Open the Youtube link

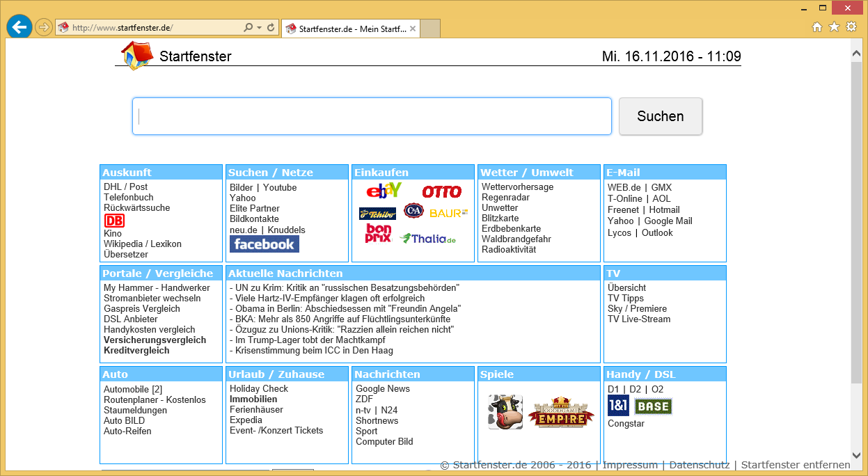[x=280, y=187]
